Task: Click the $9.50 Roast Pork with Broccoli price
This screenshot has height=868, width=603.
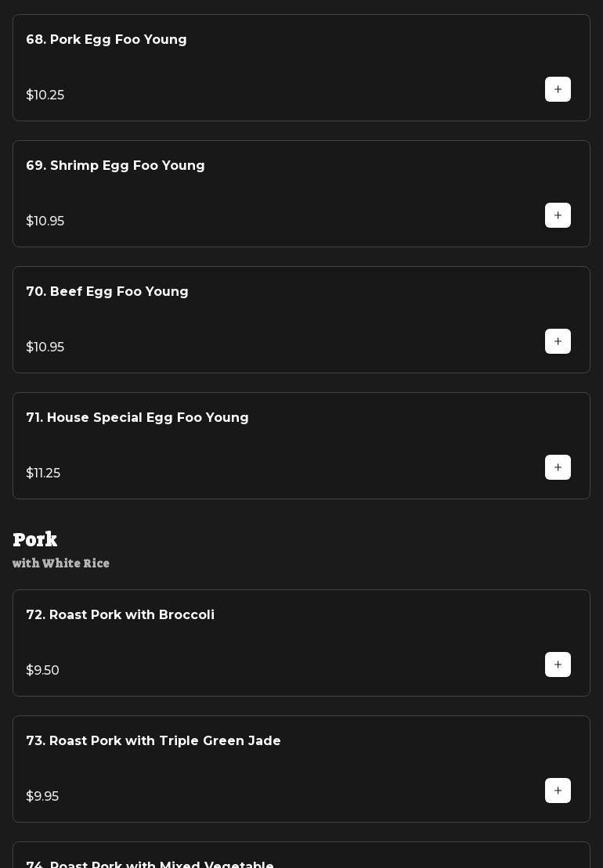Action: (x=43, y=671)
